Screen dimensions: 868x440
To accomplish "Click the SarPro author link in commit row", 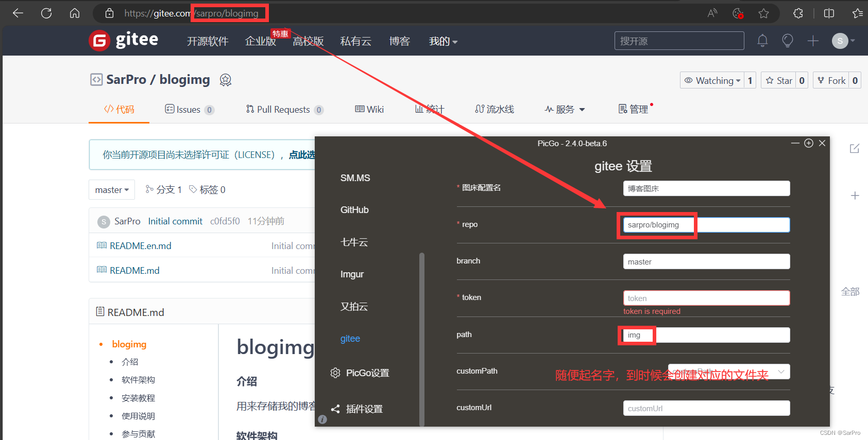I will click(127, 221).
